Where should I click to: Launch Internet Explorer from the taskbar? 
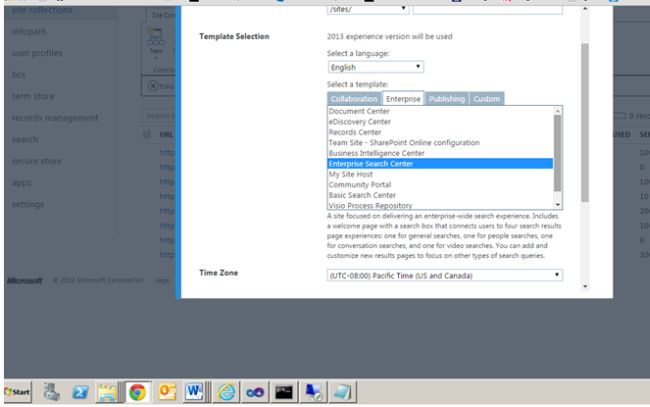pos(226,392)
